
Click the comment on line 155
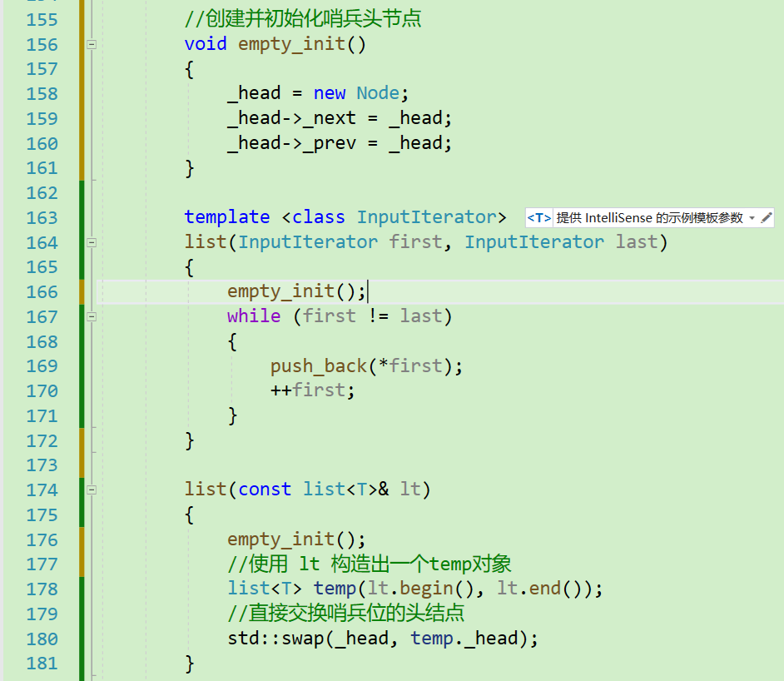coord(302,19)
